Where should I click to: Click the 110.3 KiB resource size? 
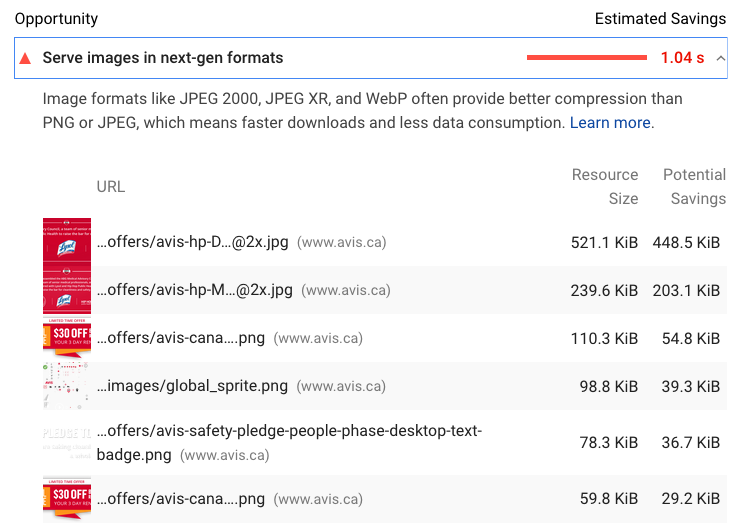tap(604, 339)
